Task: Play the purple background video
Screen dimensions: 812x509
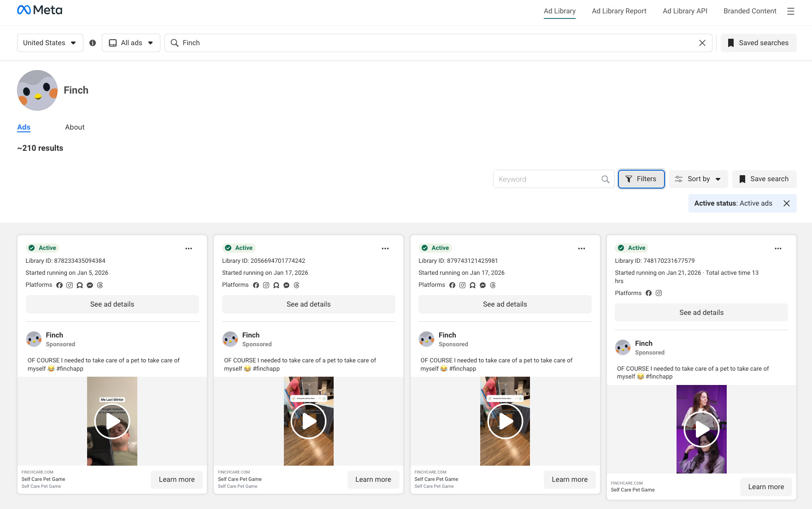Action: (x=701, y=429)
